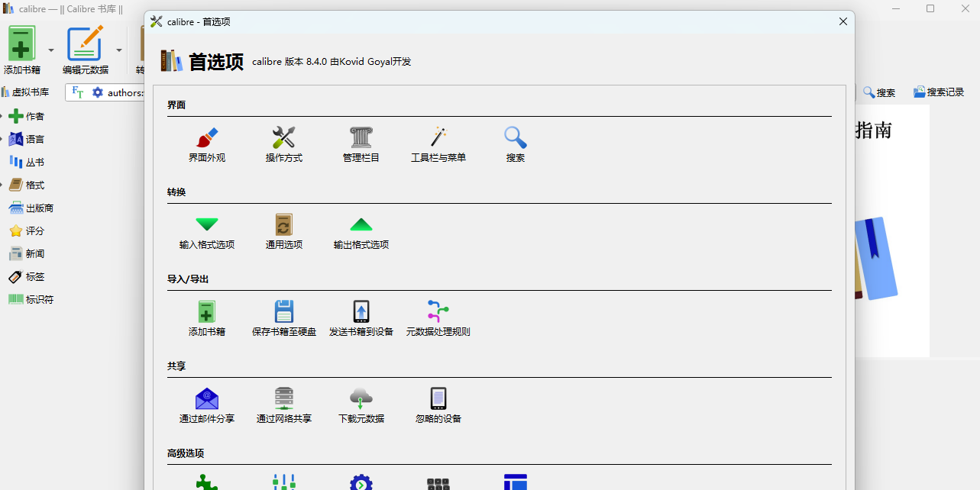Open 下载元数据 cloud icon
Viewport: 980px width, 490px height.
(x=361, y=399)
